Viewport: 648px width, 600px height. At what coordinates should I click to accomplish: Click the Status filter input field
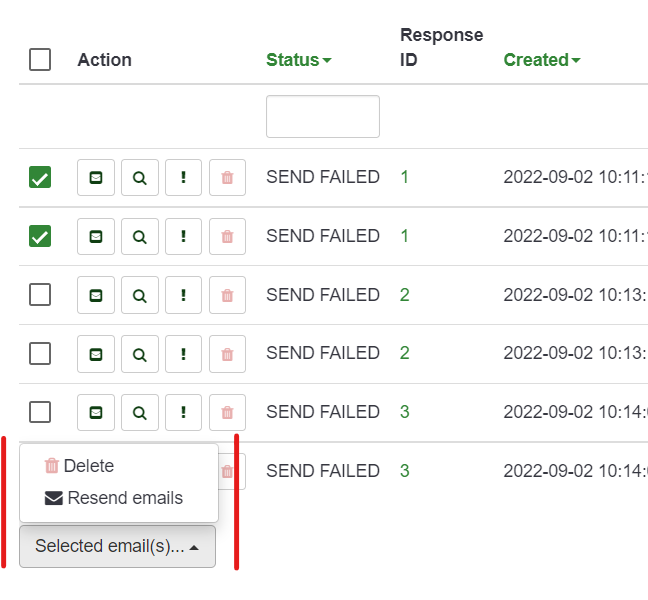322,117
